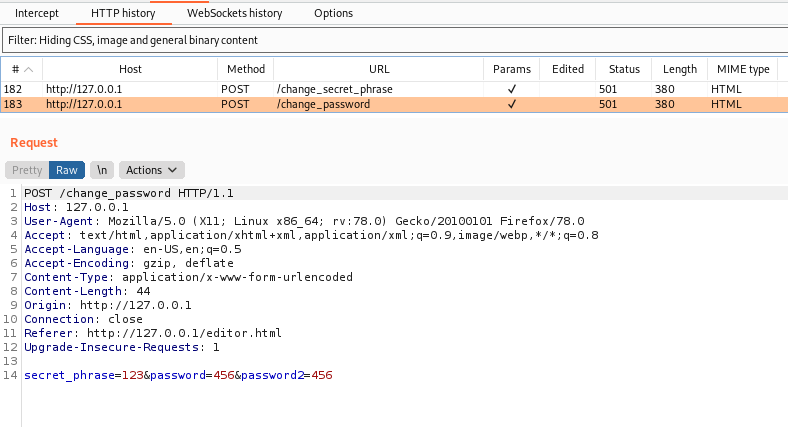The width and height of the screenshot is (788, 427).
Task: Open the Intercept tab
Action: click(37, 13)
